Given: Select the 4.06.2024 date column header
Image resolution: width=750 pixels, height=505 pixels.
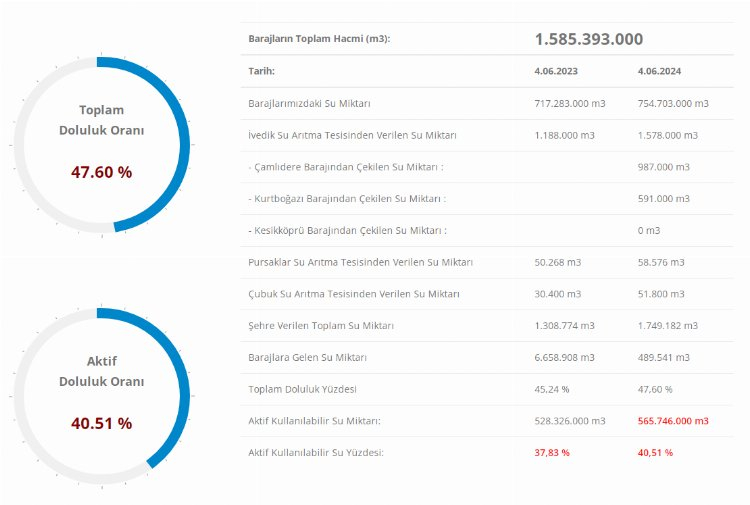Looking at the screenshot, I should pyautogui.click(x=658, y=72).
